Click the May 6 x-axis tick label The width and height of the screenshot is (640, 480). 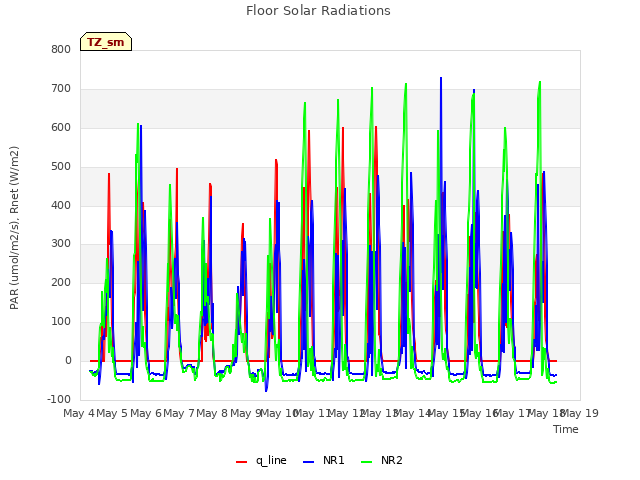coord(145,413)
